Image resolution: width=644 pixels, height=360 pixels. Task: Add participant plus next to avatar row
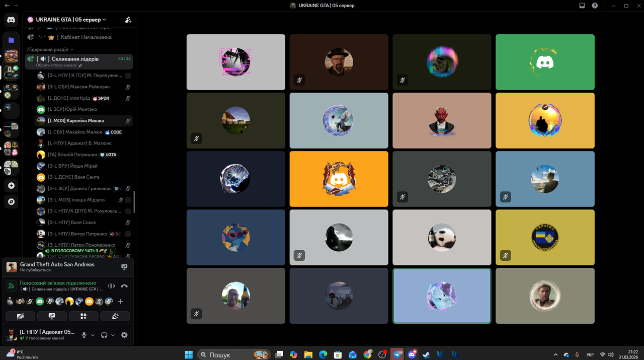(x=120, y=302)
